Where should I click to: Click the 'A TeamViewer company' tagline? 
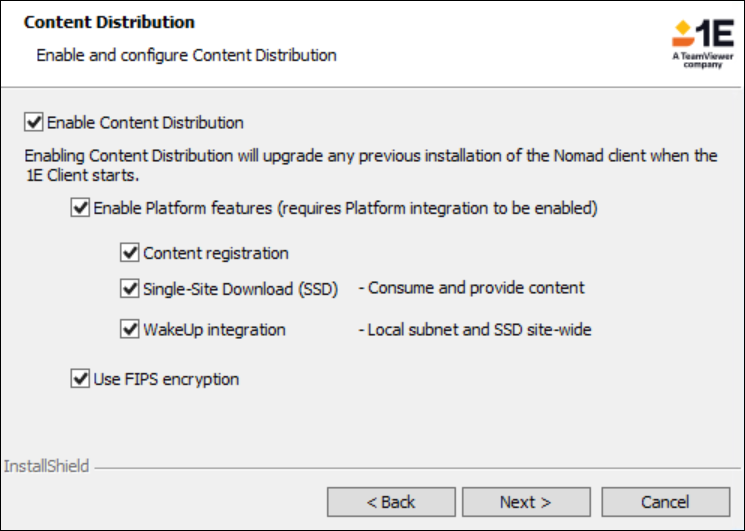(x=702, y=62)
